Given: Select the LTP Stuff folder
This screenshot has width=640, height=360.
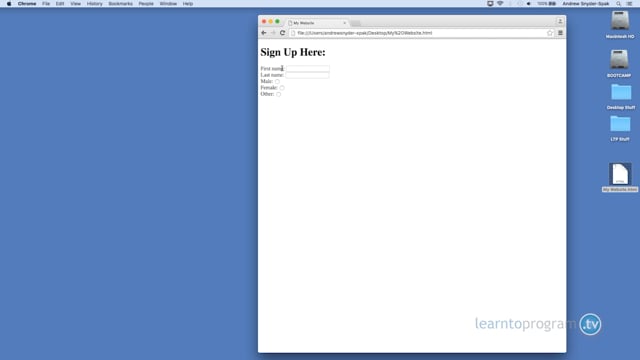Looking at the screenshot, I should click(x=620, y=124).
